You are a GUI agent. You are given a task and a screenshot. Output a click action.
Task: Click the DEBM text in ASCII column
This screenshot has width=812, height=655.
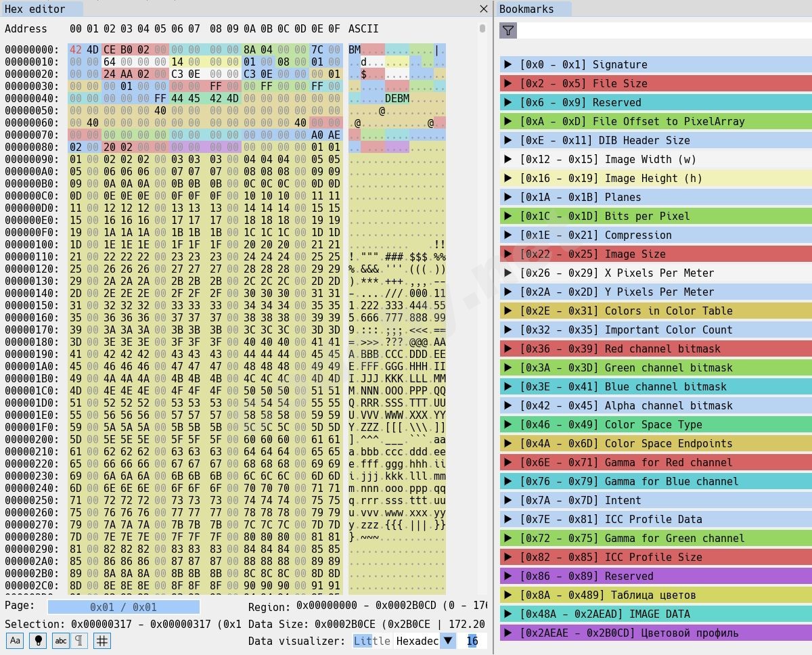[397, 99]
